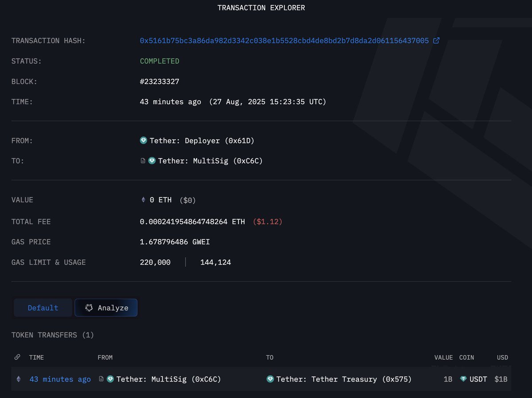Click the TO column header in transfers
Screen dimensions: 532x398
click(x=270, y=357)
